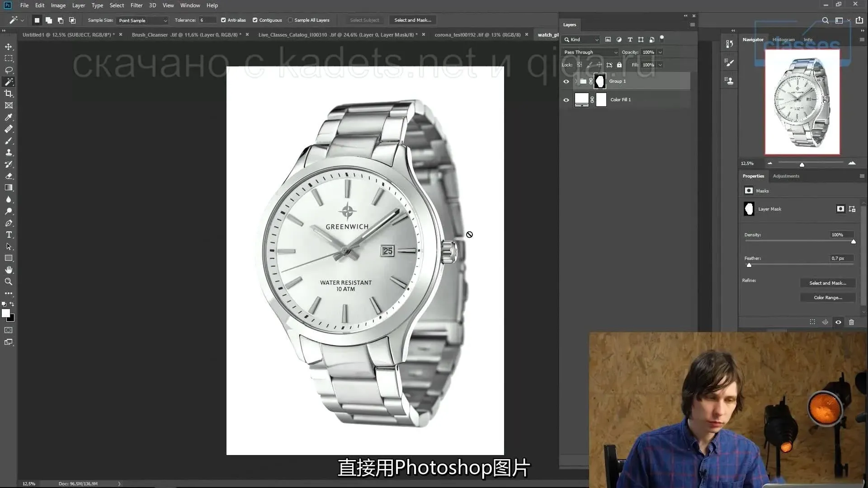Enable Sample All Layers checkbox
Viewport: 868px width, 488px height.
tap(290, 20)
